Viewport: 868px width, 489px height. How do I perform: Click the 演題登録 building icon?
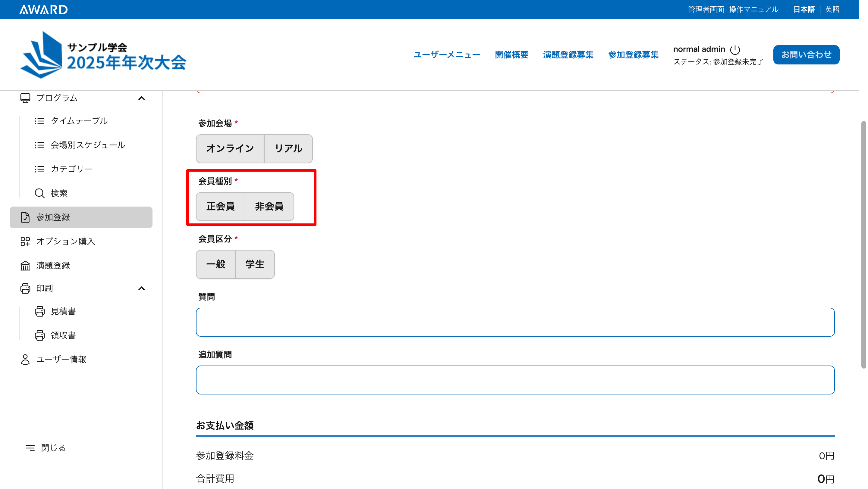[25, 266]
